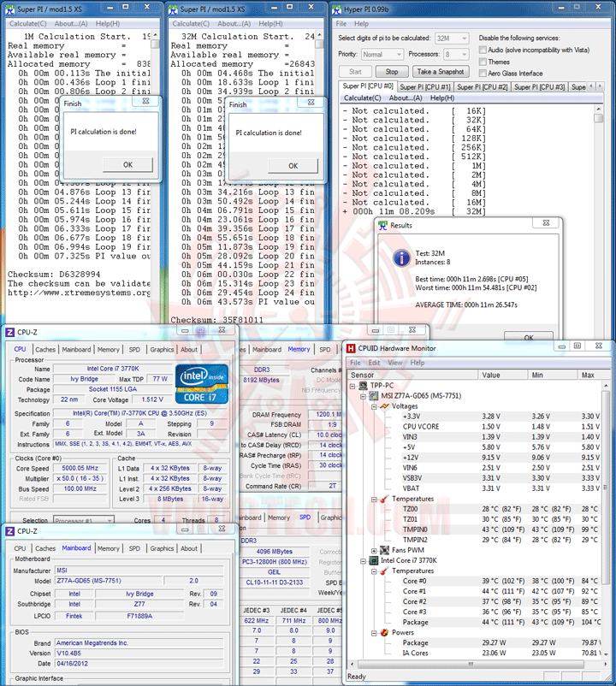Click the Checksum D6328994 line
The width and height of the screenshot is (616, 686).
(54, 275)
